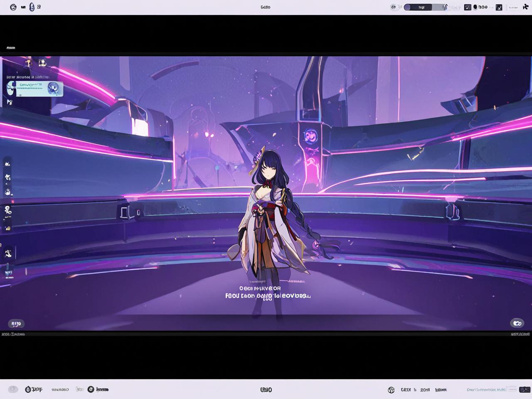Screen dimensions: 532x399
Task: Select the bottom icon in the game's left sidebar
Action: tap(8, 273)
